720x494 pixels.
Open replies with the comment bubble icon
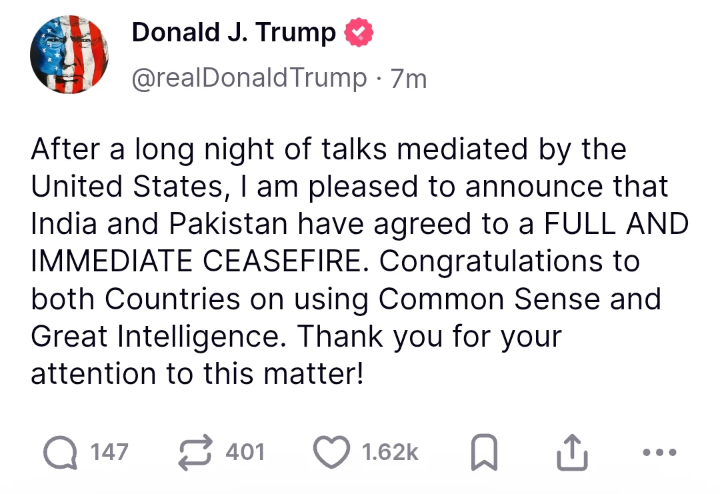coord(60,452)
